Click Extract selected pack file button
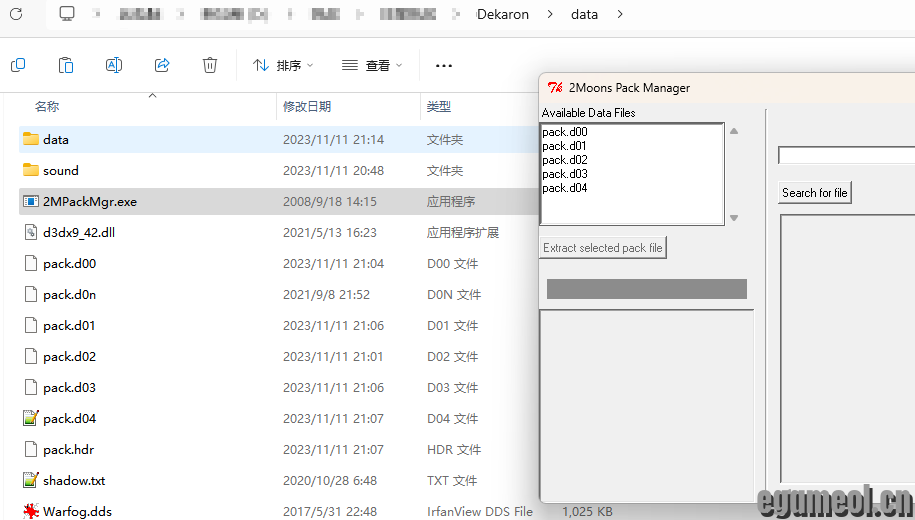 point(603,247)
